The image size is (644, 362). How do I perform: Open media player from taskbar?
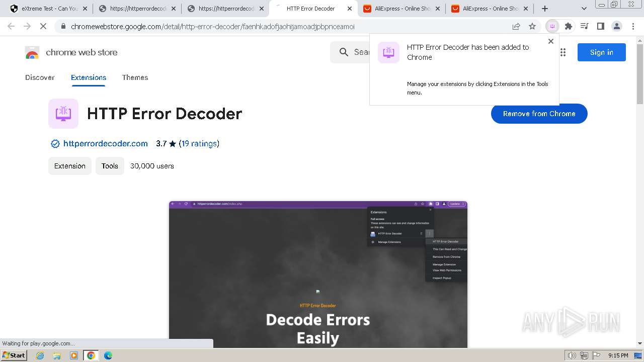tap(74, 355)
